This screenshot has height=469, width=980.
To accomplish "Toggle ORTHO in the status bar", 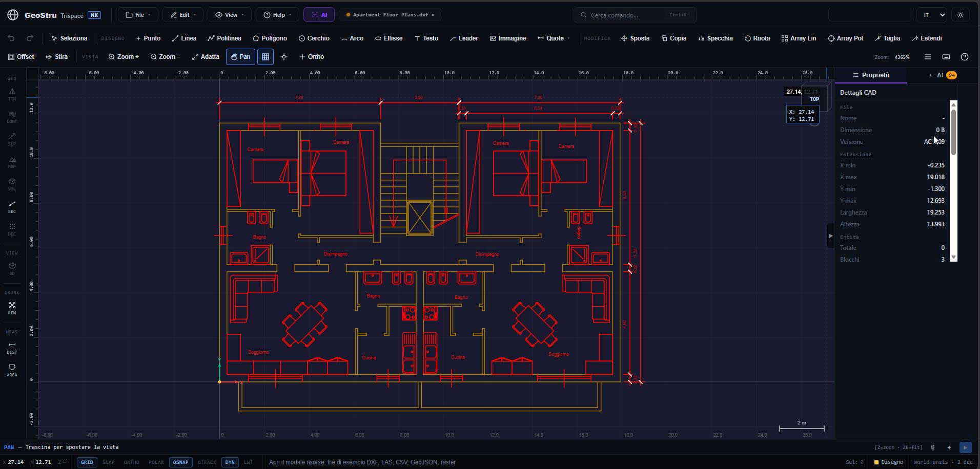I will click(x=131, y=462).
